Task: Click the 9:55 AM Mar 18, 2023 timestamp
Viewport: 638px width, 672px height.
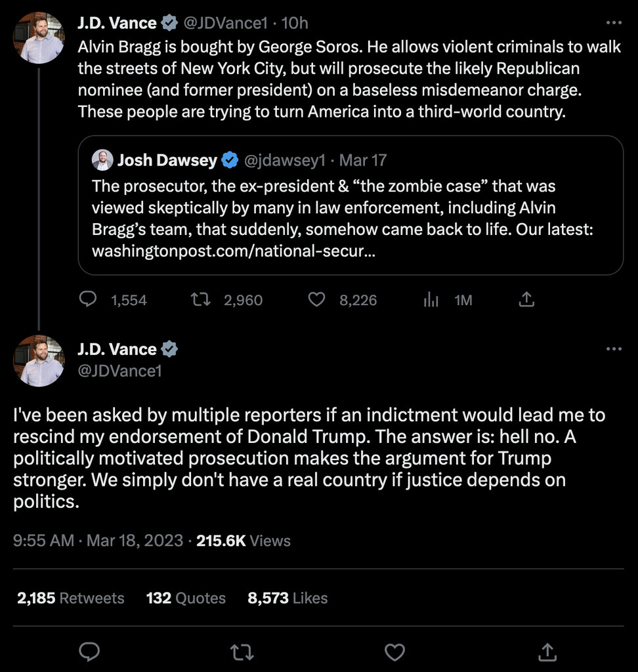Action: (x=98, y=541)
